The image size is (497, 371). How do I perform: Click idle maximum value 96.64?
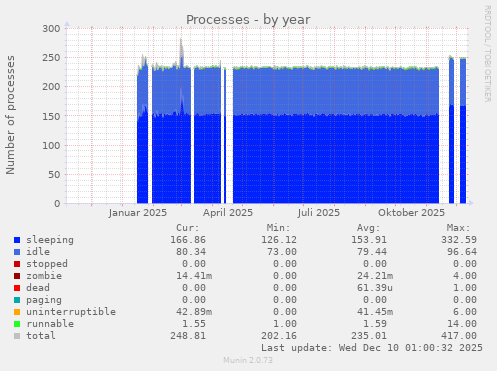(462, 252)
